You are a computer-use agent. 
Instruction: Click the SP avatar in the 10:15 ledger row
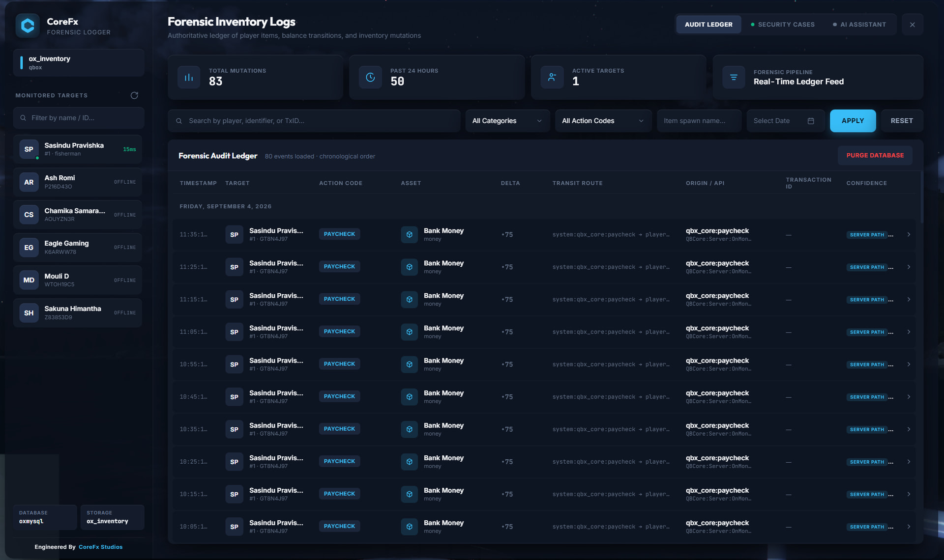pos(234,494)
